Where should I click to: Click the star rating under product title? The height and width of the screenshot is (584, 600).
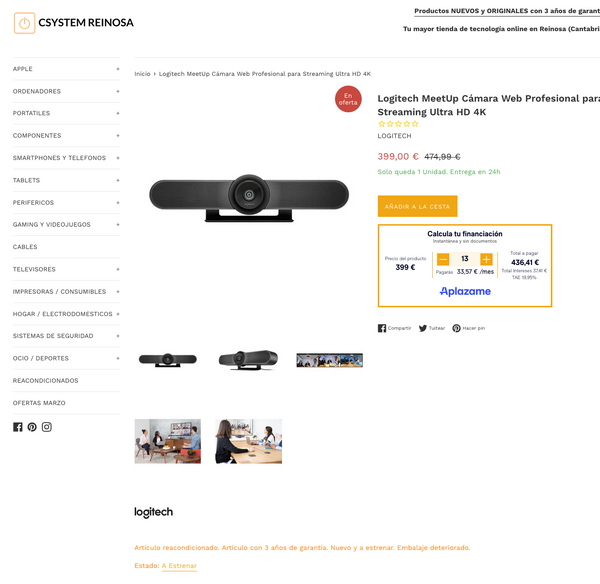click(x=398, y=124)
